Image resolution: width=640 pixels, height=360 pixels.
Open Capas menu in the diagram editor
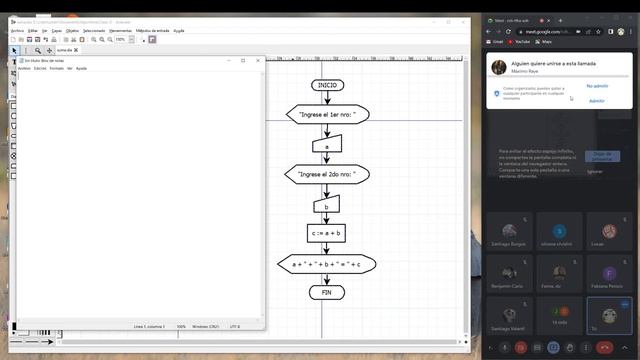pyautogui.click(x=56, y=31)
